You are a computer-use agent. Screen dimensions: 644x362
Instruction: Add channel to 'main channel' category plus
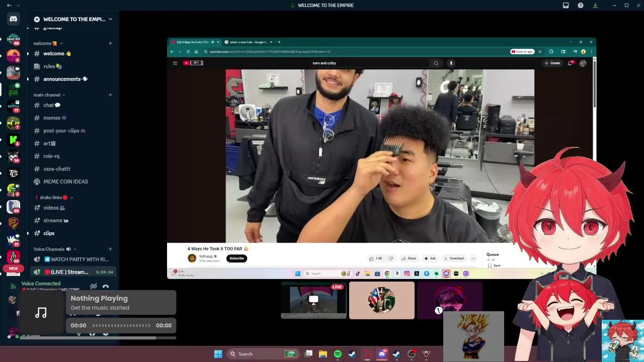tap(110, 95)
